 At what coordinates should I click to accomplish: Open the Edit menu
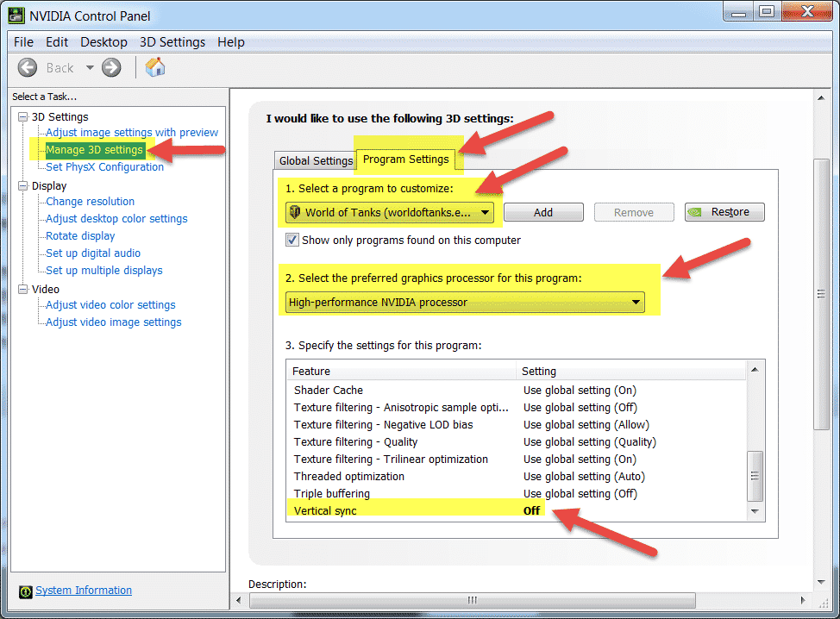pyautogui.click(x=57, y=42)
